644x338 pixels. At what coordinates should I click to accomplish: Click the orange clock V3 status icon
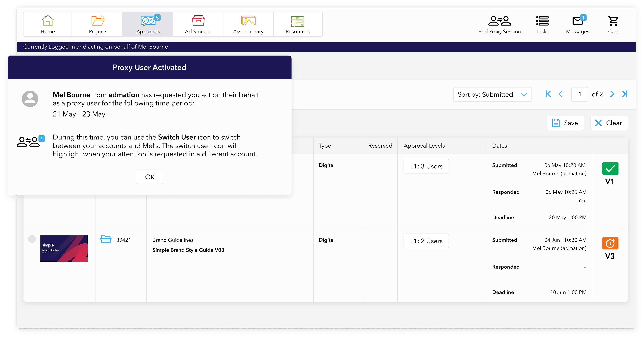[610, 243]
